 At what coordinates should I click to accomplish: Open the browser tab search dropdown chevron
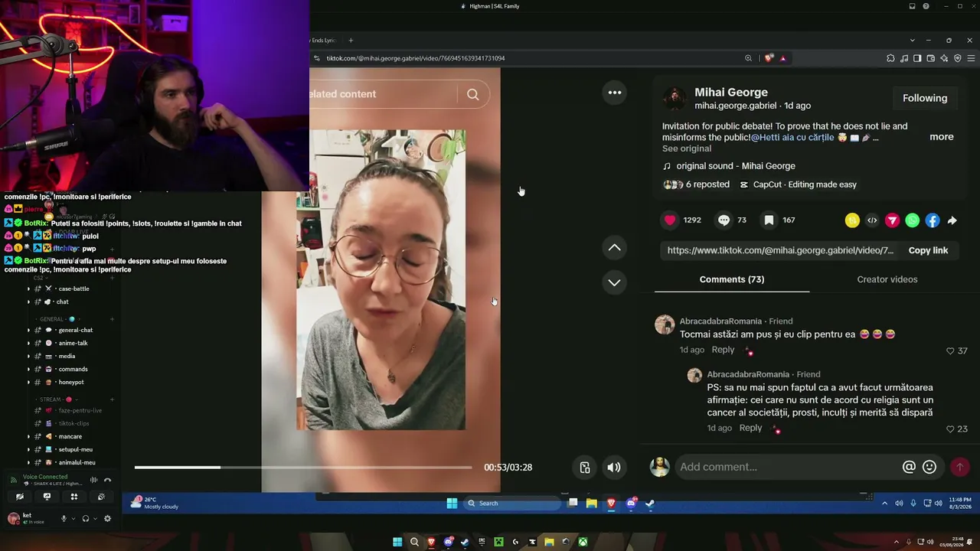pyautogui.click(x=912, y=41)
